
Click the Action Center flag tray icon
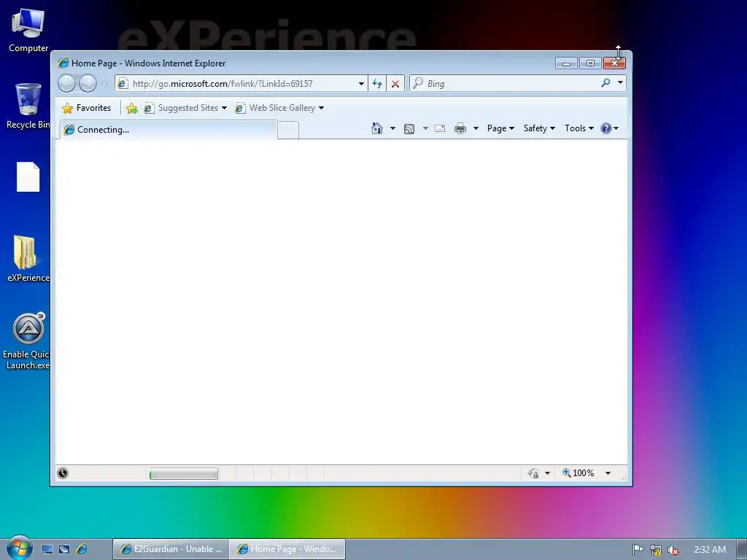pos(638,550)
